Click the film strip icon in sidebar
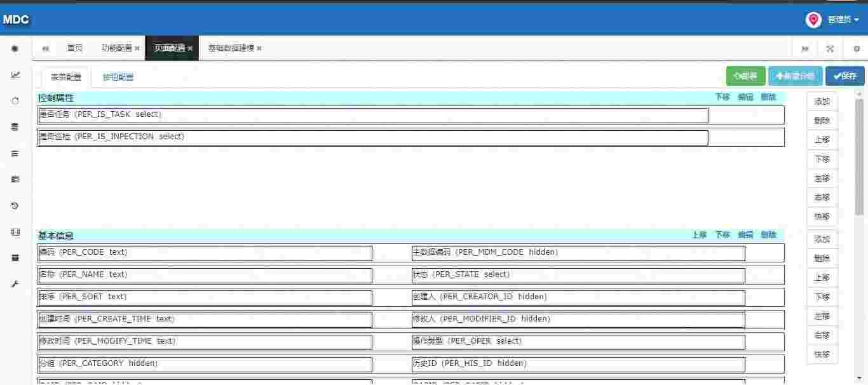868x385 pixels. click(x=15, y=232)
